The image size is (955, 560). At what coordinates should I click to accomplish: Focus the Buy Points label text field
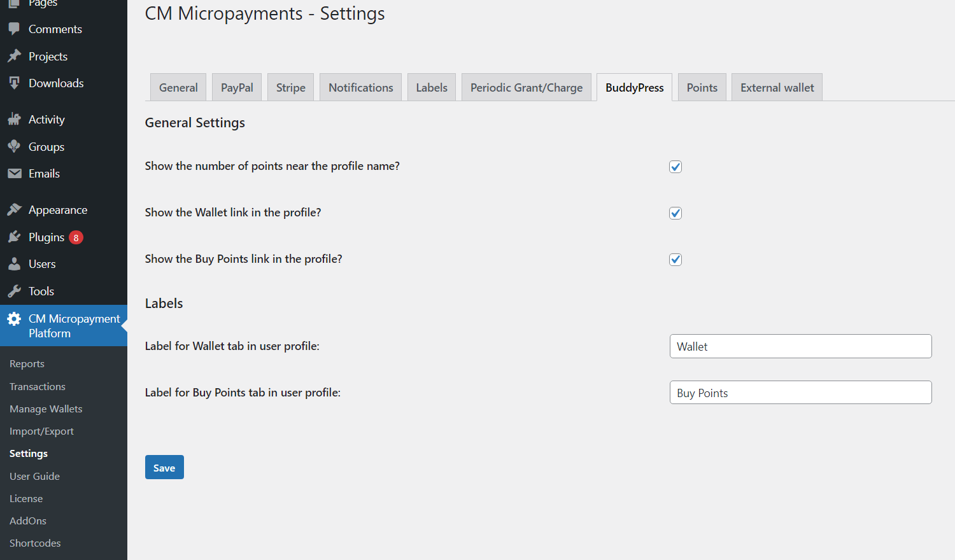coord(800,393)
